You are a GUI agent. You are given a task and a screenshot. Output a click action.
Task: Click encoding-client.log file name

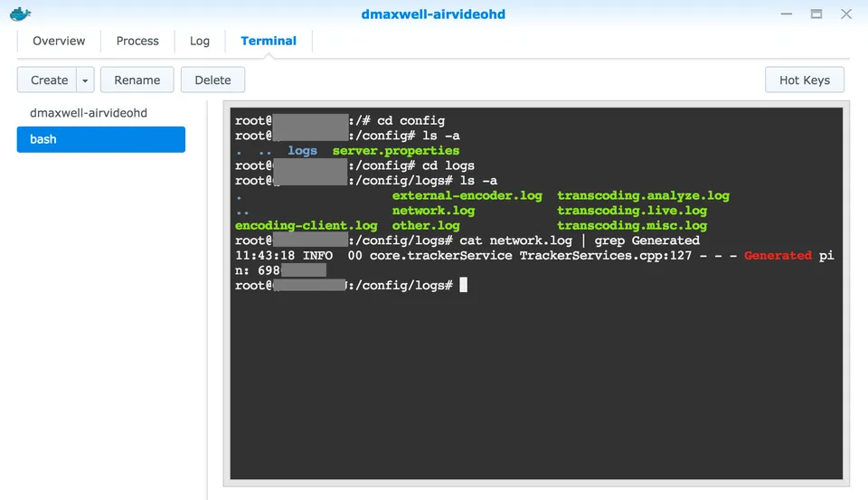point(307,225)
